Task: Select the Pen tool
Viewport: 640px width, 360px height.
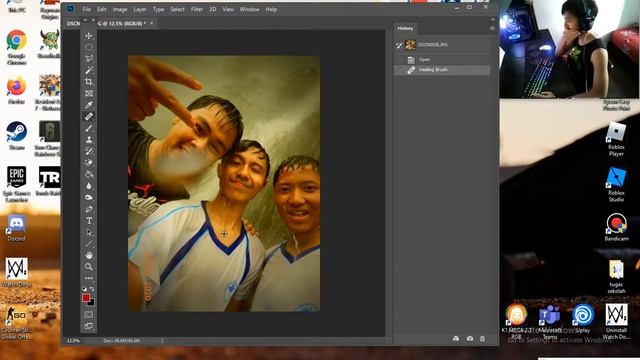Action: [89, 209]
